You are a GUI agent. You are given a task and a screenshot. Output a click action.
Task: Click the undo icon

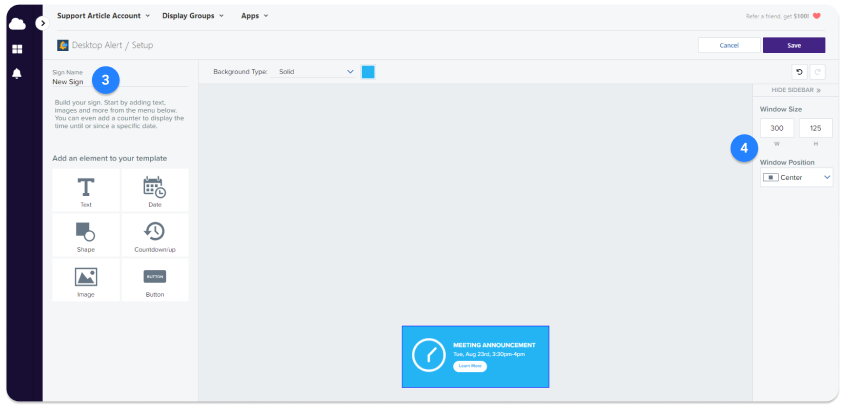click(799, 72)
